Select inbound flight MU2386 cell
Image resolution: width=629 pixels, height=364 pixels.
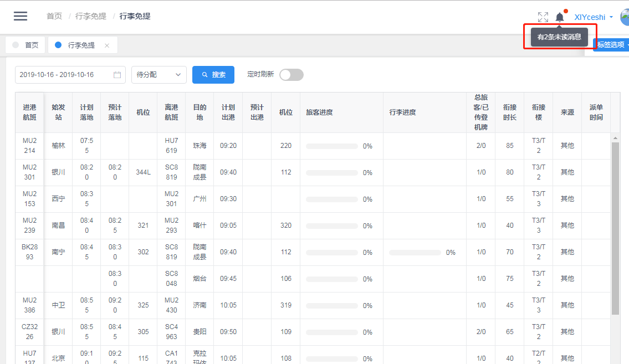pos(30,305)
